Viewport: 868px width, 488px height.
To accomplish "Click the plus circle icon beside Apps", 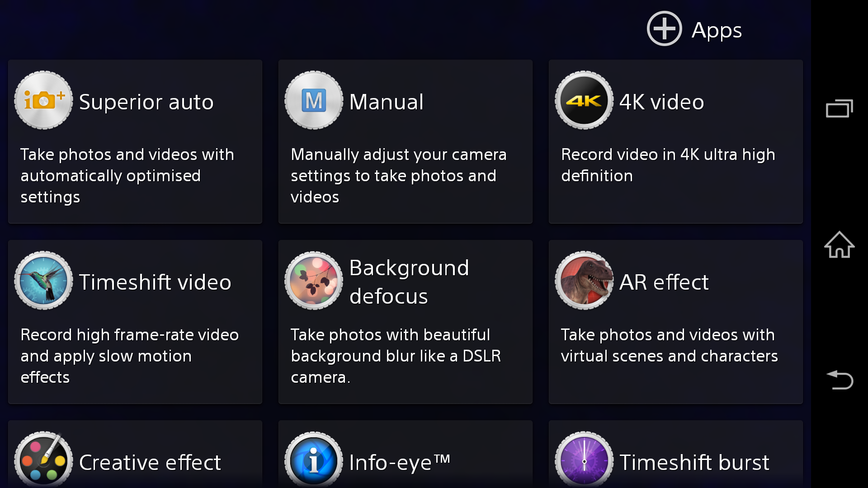I will tap(664, 29).
